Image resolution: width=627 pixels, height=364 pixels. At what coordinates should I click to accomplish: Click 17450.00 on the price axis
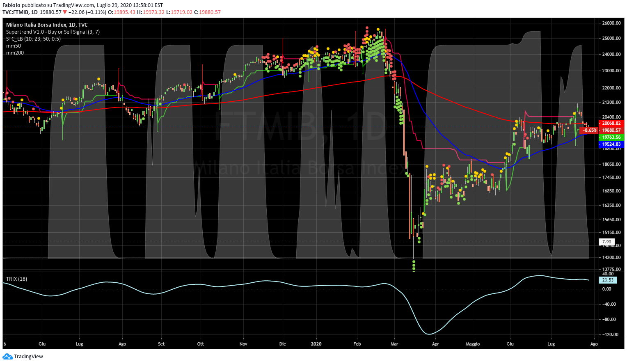pos(611,177)
